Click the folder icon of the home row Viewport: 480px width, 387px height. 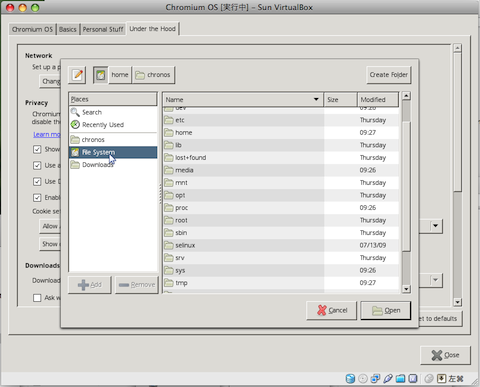click(169, 133)
